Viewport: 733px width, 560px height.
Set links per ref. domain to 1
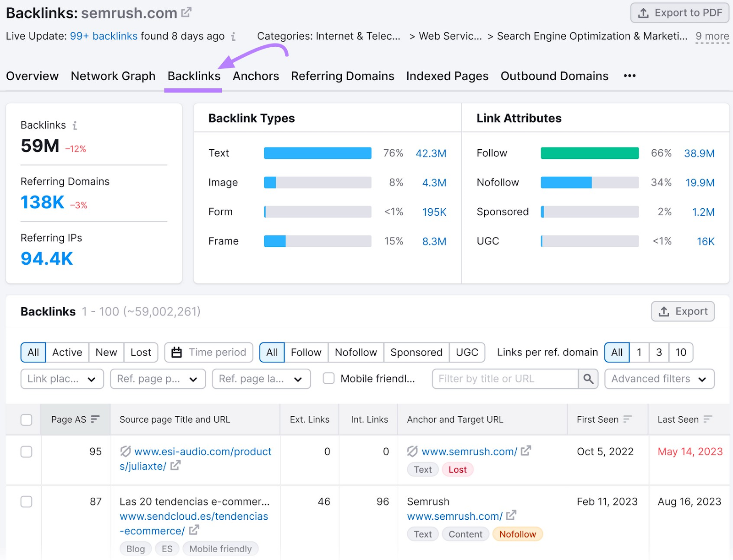click(639, 352)
